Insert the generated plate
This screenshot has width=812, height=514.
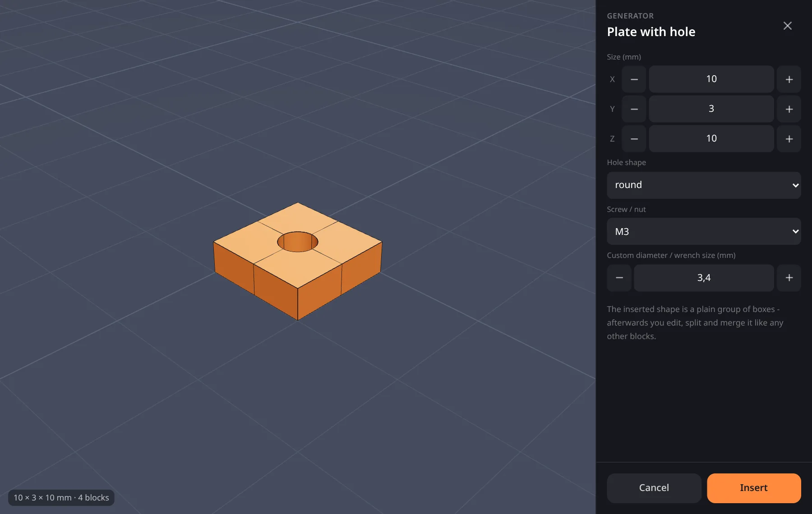754,488
